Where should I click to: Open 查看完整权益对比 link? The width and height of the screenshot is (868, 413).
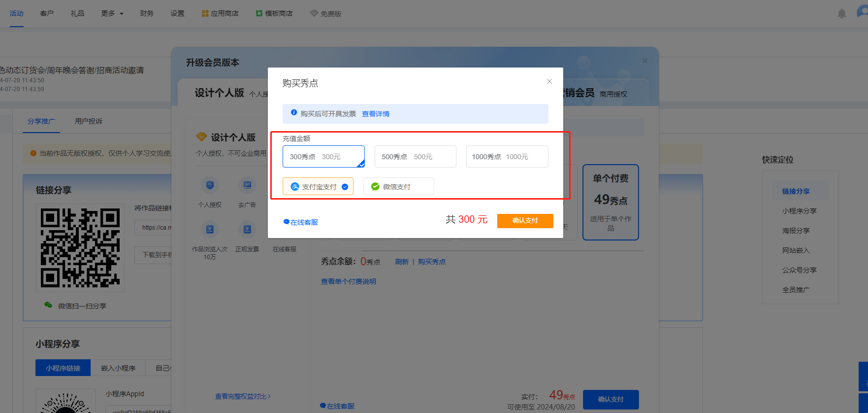243,396
